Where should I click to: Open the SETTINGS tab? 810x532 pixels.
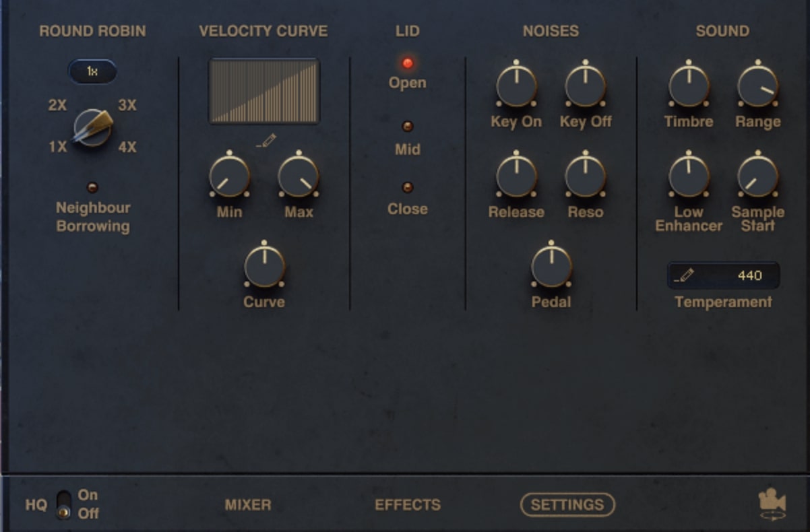tap(567, 504)
